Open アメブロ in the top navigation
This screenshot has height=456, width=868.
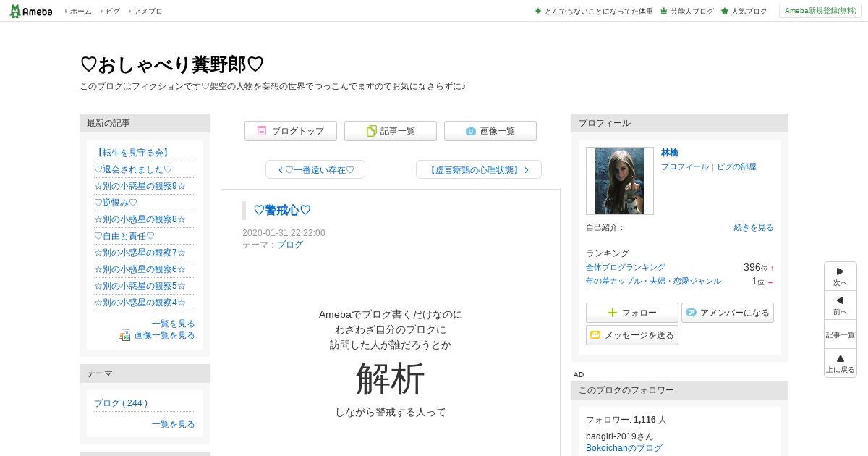point(148,12)
